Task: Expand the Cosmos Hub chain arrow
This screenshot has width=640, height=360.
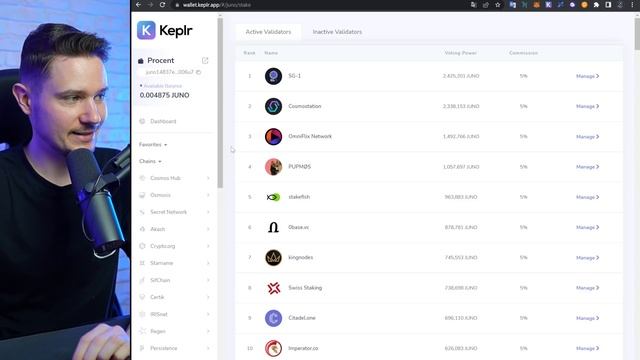Action: [208, 178]
